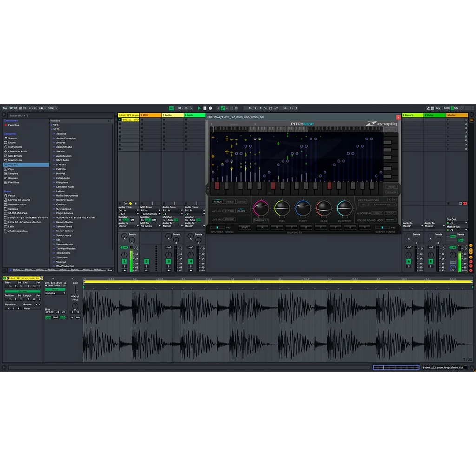Solo track 1 with the S button

124,266
